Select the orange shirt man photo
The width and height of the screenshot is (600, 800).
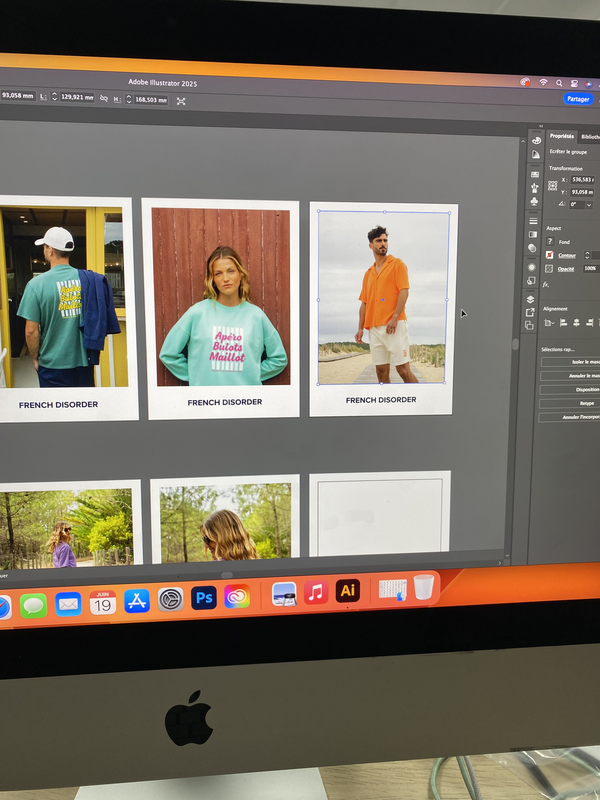pyautogui.click(x=383, y=297)
